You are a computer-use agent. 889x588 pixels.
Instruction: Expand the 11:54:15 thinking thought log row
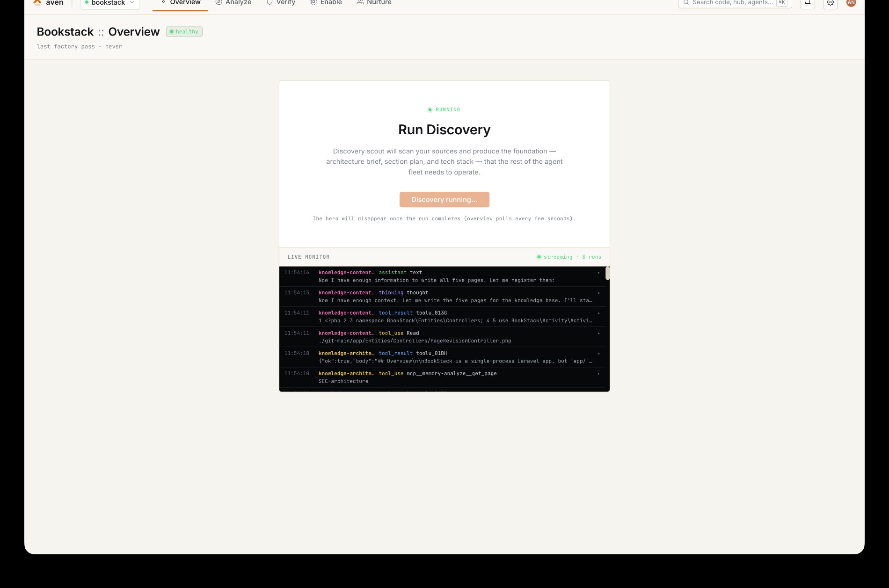coord(442,297)
